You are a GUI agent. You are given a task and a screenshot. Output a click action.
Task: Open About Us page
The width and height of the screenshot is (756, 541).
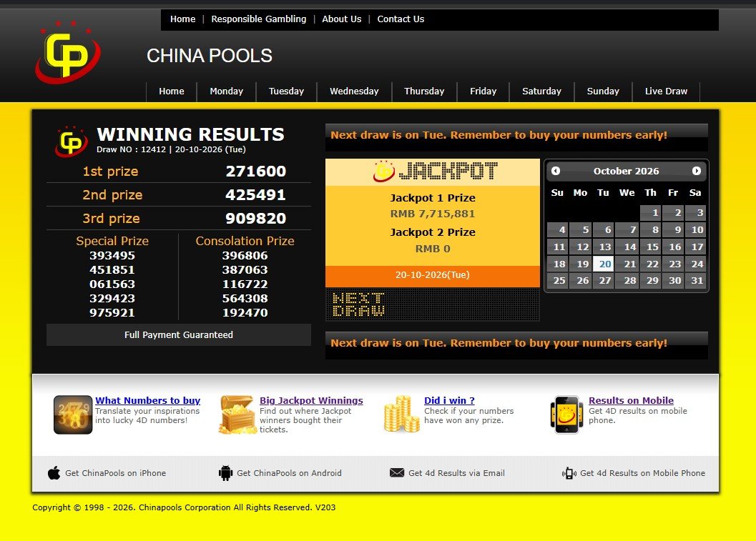(341, 19)
